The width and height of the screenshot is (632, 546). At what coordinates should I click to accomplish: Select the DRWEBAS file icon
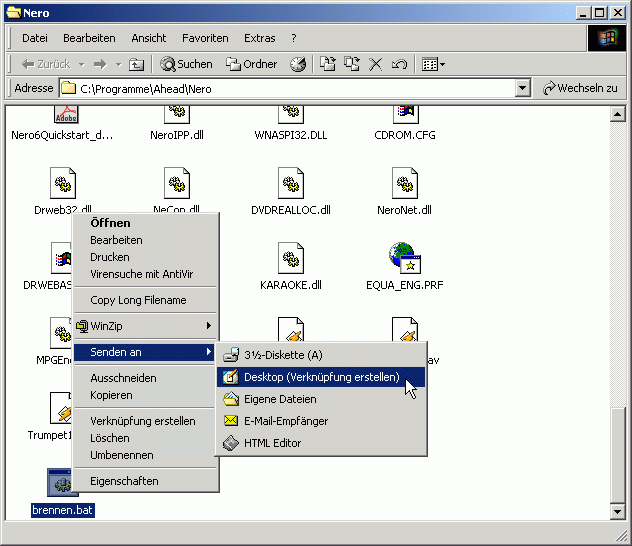pos(61,258)
